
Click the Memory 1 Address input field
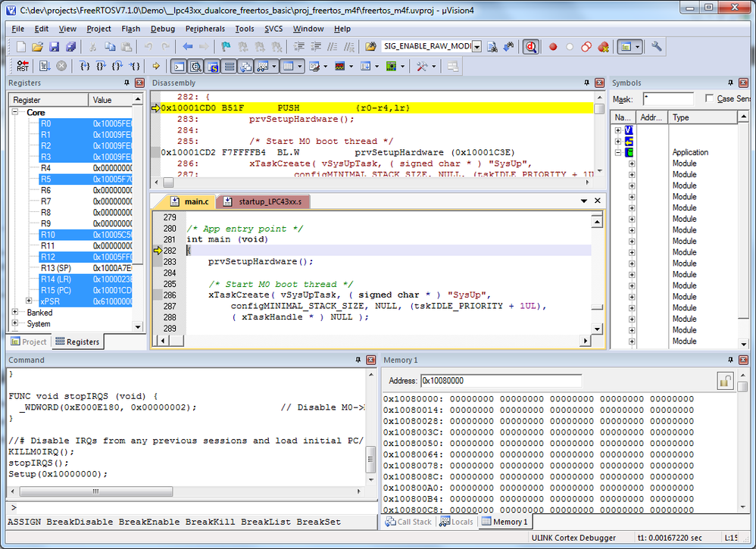[x=501, y=381]
